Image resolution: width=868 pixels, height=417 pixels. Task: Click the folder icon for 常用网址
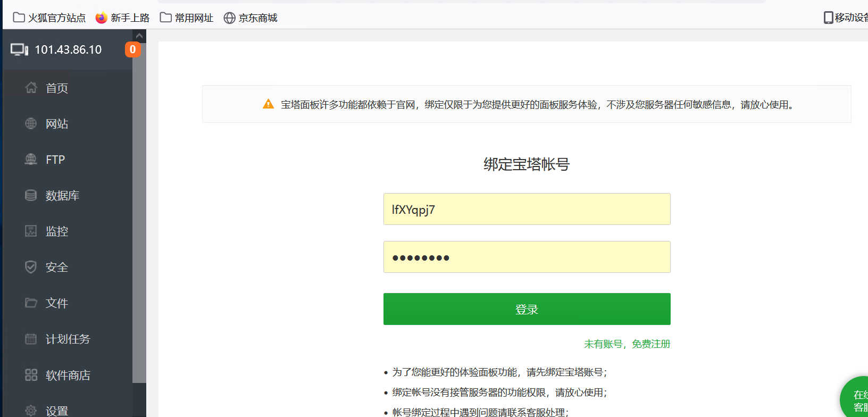(x=166, y=18)
